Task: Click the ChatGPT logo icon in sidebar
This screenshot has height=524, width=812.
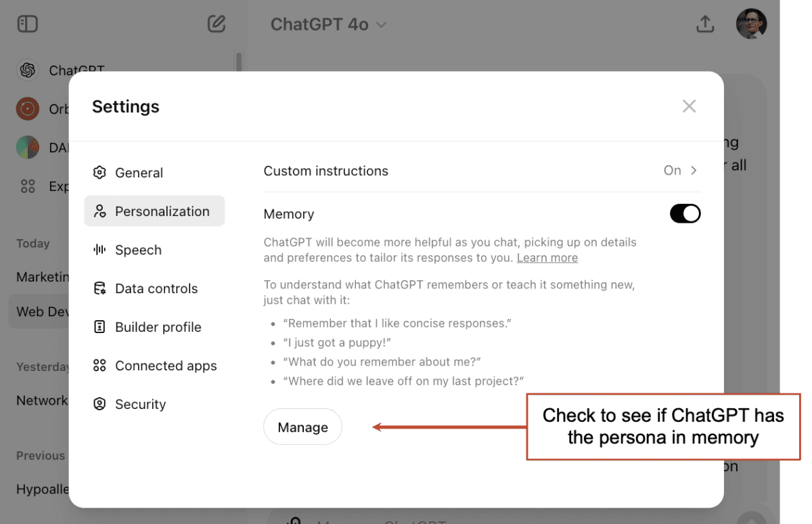Action: [28, 70]
